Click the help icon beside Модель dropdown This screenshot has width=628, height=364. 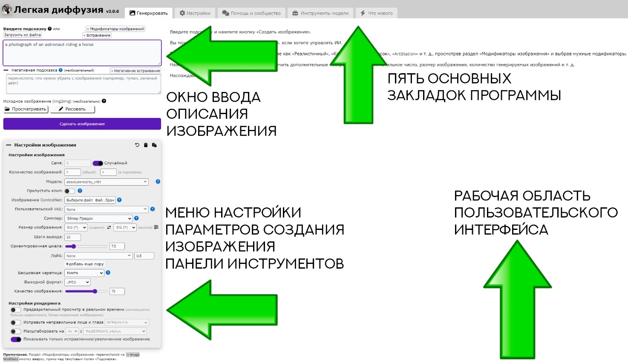[158, 182]
